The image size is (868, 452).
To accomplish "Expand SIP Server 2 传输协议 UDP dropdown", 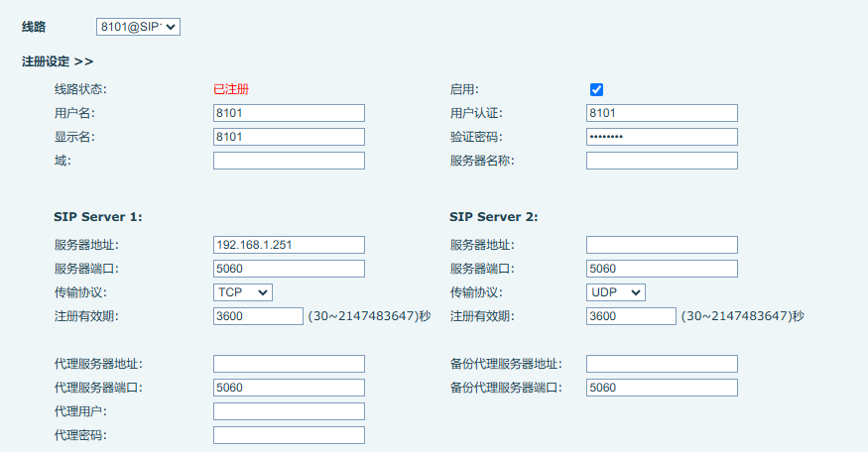I will pos(615,292).
